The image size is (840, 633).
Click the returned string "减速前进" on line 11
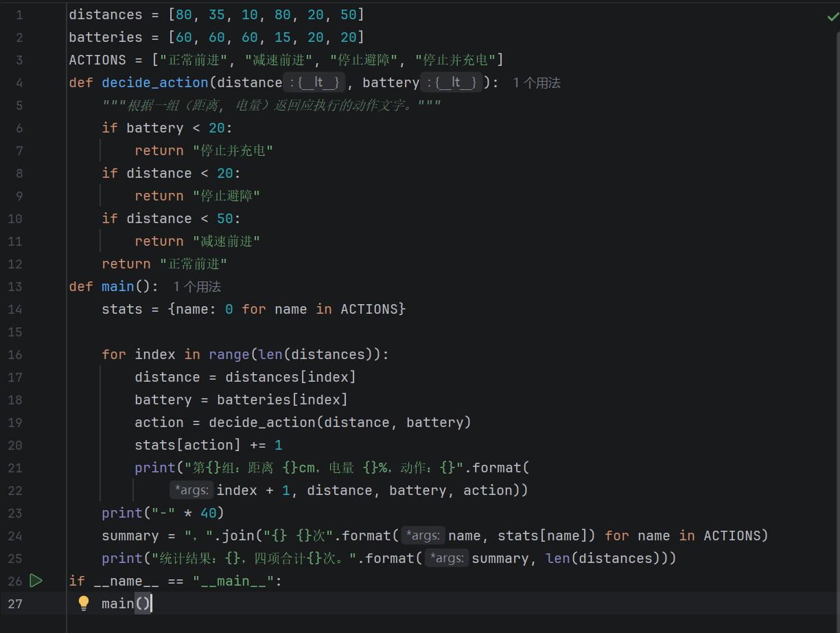point(226,242)
